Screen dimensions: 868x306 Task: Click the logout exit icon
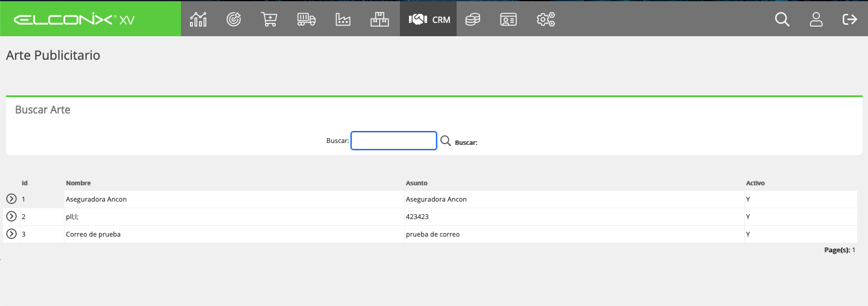point(849,19)
